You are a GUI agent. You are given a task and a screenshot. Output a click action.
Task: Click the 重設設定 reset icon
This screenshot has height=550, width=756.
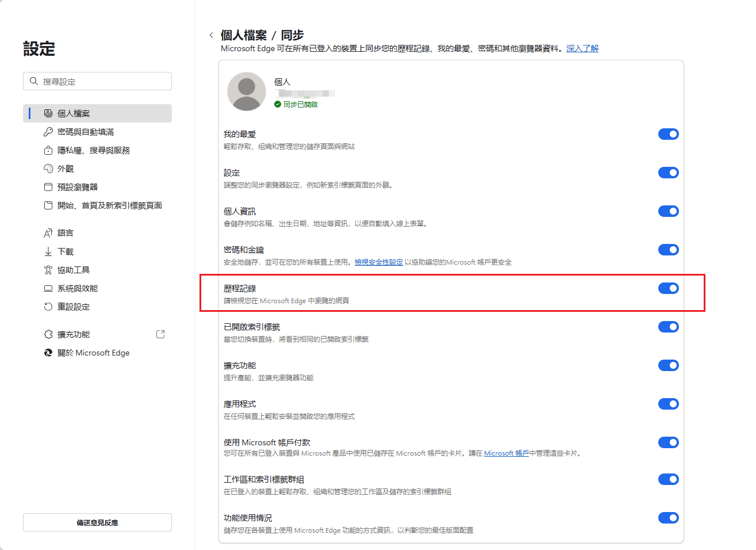[x=48, y=307]
